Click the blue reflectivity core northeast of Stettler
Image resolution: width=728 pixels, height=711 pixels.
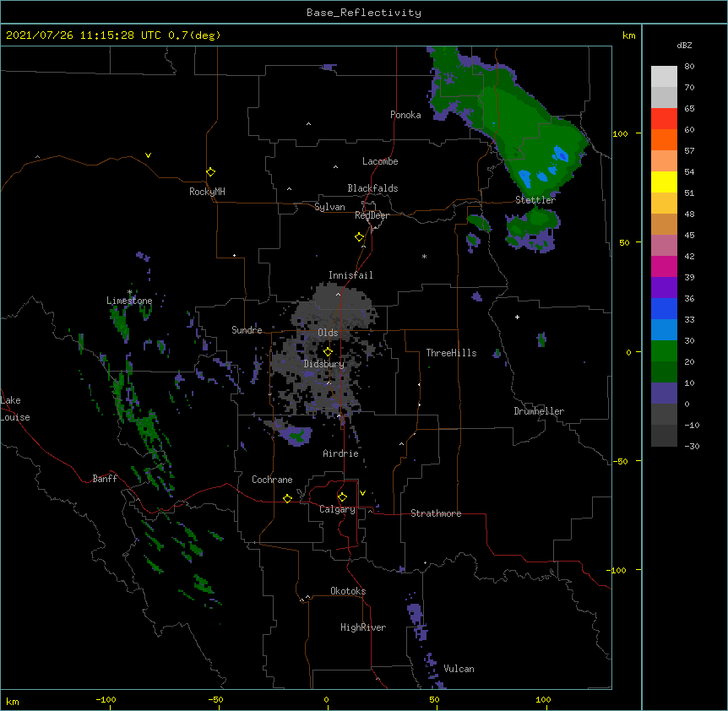[x=561, y=154]
